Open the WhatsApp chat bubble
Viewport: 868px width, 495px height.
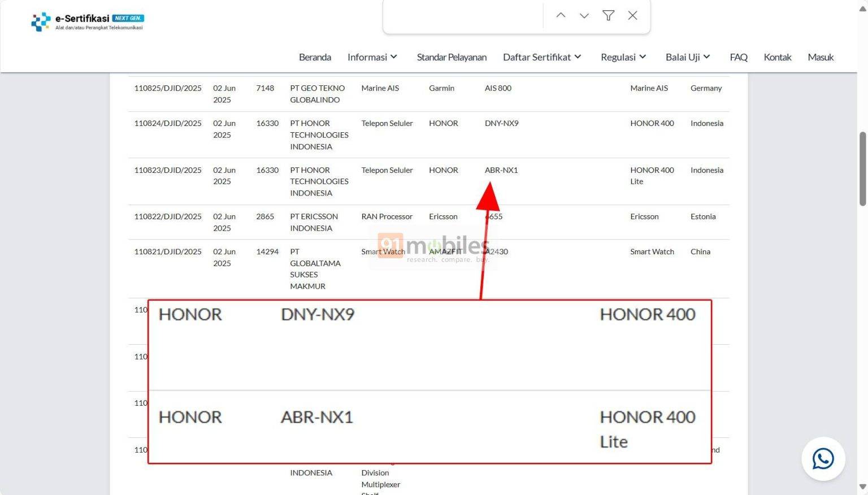(x=823, y=459)
